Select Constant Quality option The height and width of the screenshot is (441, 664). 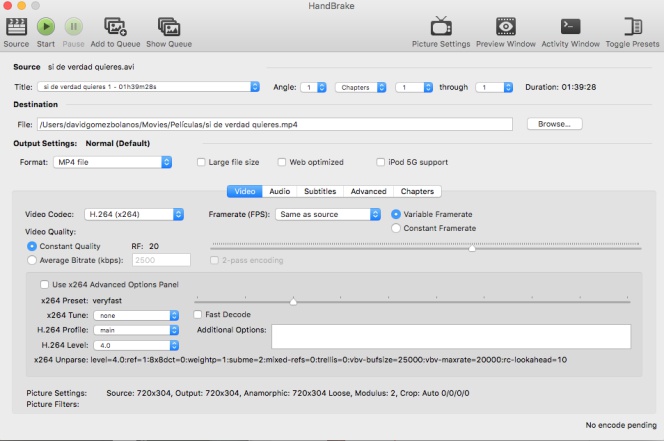click(x=32, y=246)
